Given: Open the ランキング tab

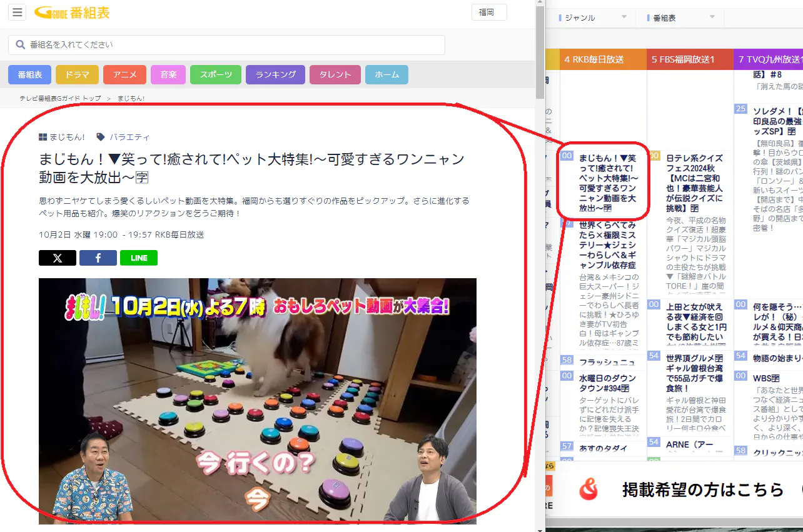Looking at the screenshot, I should pos(275,74).
